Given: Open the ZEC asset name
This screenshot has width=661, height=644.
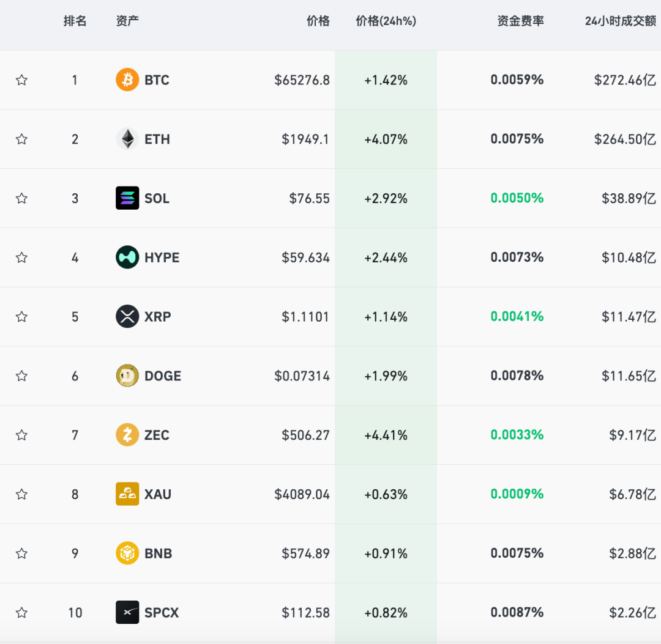Looking at the screenshot, I should click(x=157, y=435).
